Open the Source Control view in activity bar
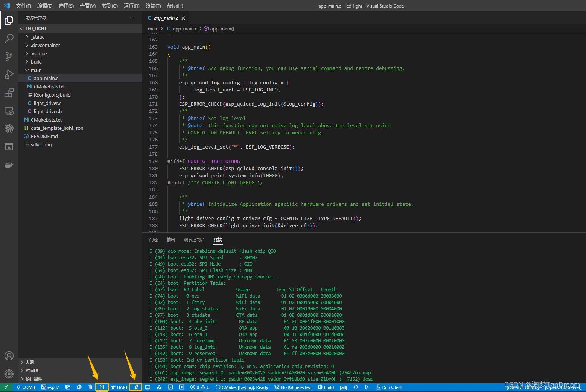The width and height of the screenshot is (586, 392). tap(9, 56)
